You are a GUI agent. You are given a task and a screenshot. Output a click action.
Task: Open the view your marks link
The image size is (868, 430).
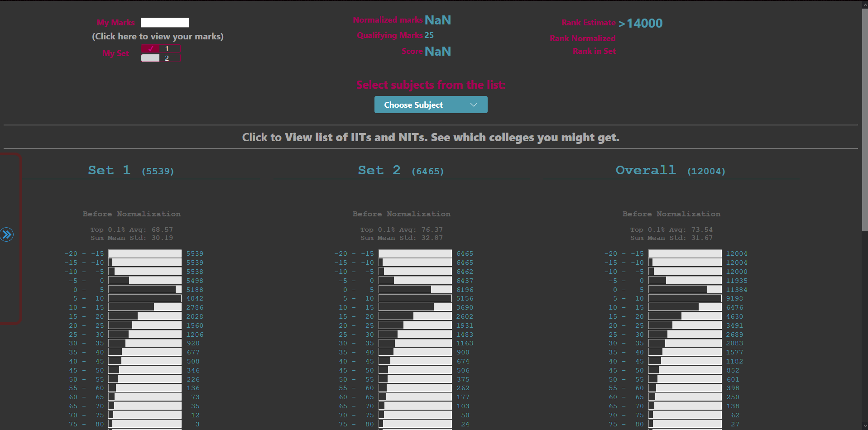click(158, 36)
